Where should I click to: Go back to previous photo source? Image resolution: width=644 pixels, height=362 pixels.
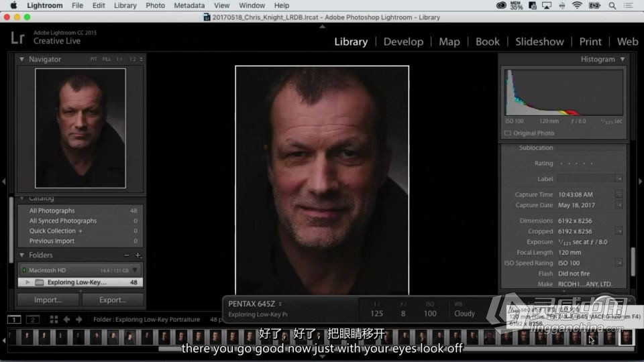(x=66, y=319)
